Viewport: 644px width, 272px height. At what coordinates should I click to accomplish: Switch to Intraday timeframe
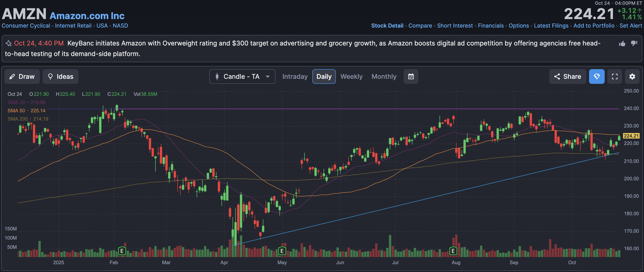(x=295, y=76)
